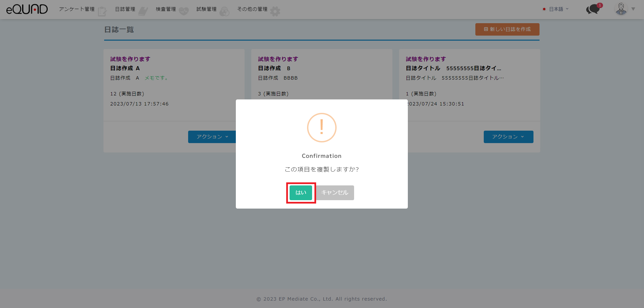Click the survey clipboard icon in navbar
644x308 pixels.
tap(102, 11)
